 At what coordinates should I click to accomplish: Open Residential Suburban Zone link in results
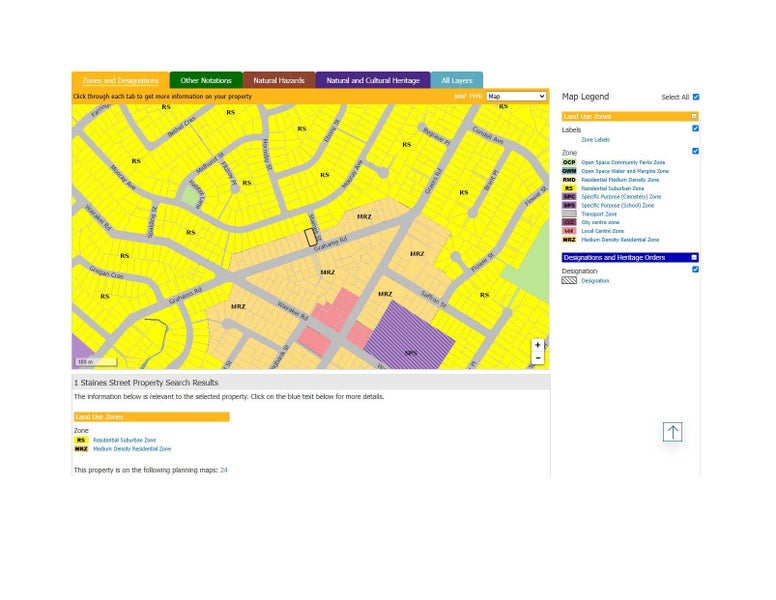[x=124, y=440]
